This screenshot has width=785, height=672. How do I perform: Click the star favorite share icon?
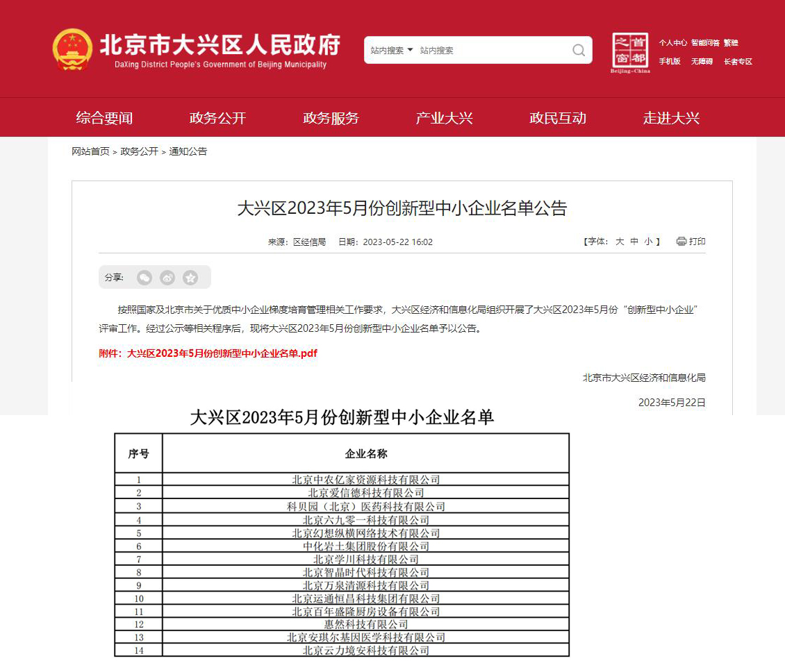[190, 277]
